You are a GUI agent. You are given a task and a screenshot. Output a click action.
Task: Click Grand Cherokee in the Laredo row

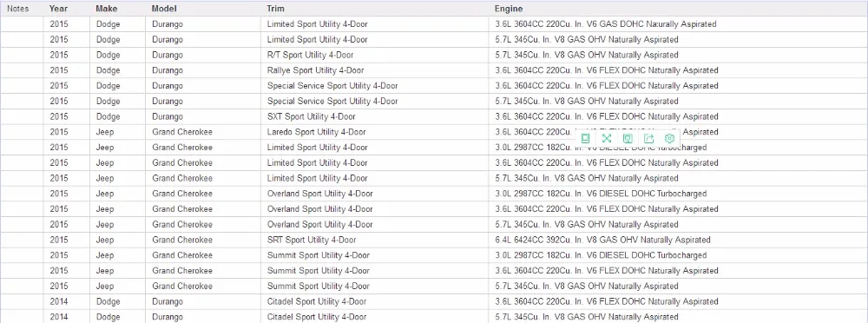pyautogui.click(x=182, y=133)
